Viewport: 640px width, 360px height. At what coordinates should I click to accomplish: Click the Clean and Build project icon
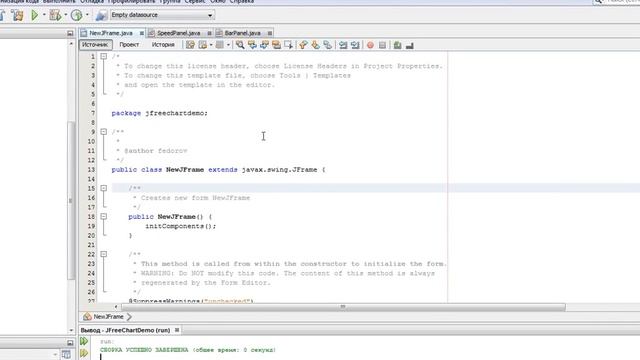[x=18, y=15]
